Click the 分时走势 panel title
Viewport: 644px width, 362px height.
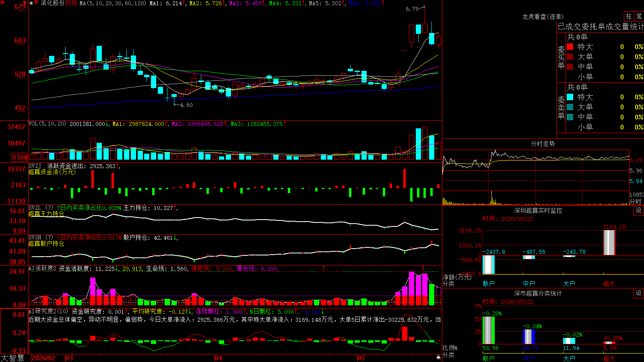pos(543,144)
